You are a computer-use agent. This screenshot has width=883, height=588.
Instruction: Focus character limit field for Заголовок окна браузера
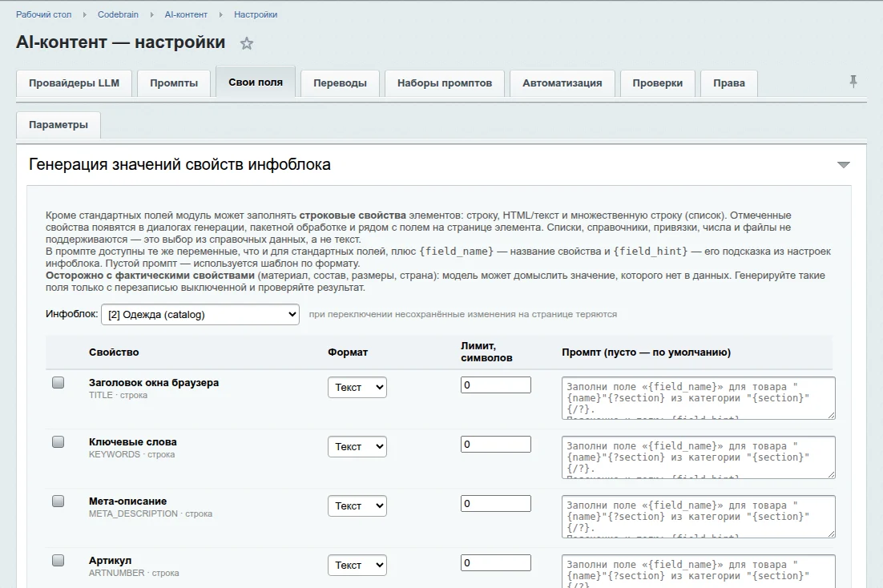pos(495,385)
